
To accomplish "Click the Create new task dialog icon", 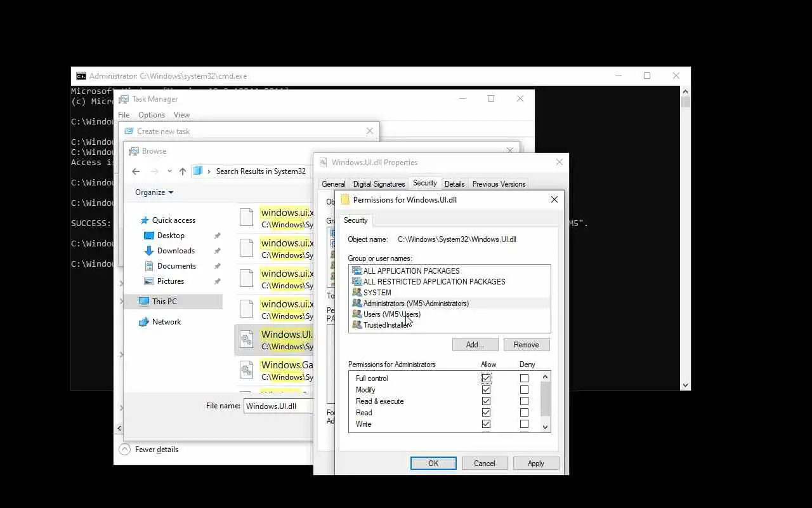I will tap(129, 131).
